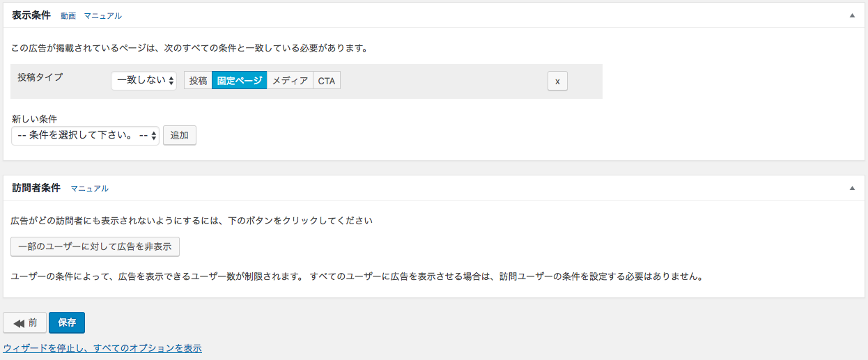Toggle the 投稿 post type option
This screenshot has width=868, height=360.
(198, 81)
